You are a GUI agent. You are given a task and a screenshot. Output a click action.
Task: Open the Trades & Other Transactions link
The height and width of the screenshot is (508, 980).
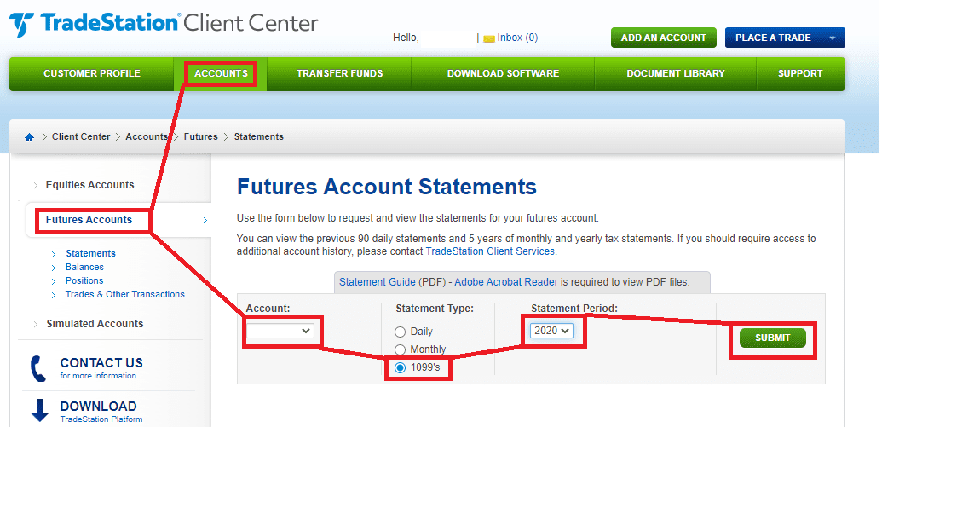[x=124, y=295]
